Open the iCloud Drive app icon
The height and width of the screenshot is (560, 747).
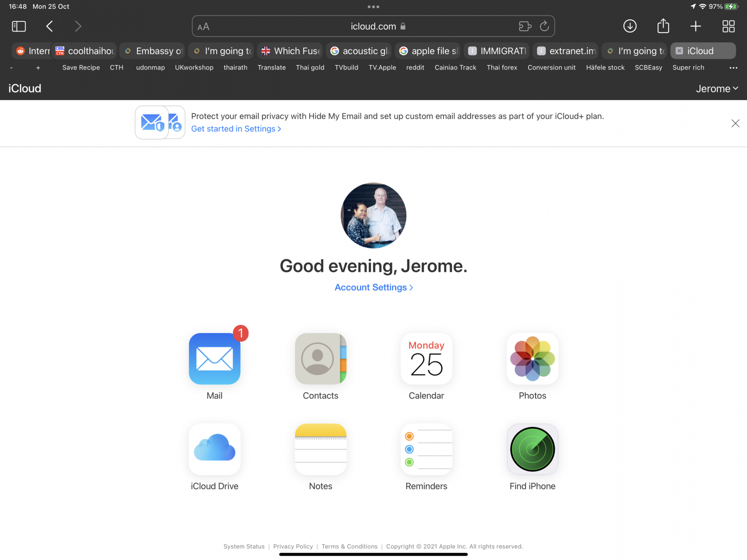click(x=214, y=449)
